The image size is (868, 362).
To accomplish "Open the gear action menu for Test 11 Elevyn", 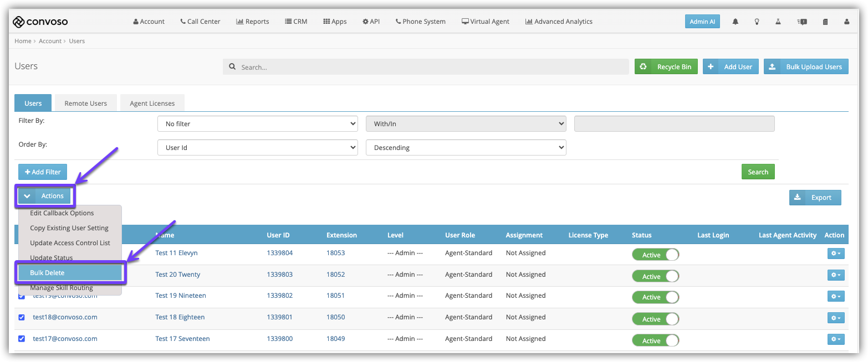I will [x=836, y=253].
